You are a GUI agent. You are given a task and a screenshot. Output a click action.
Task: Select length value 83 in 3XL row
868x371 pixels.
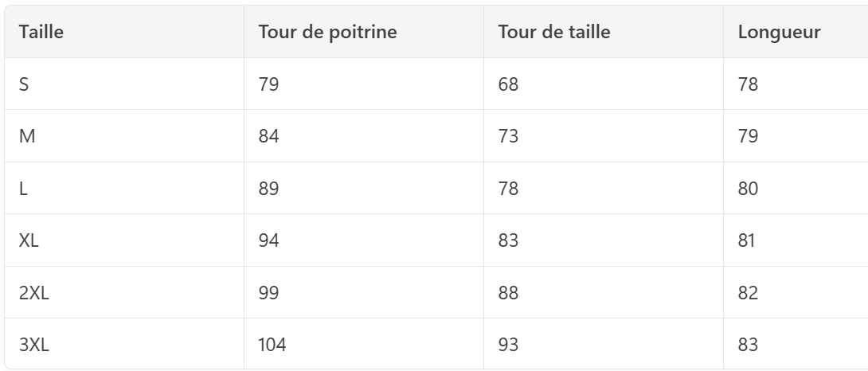point(748,345)
